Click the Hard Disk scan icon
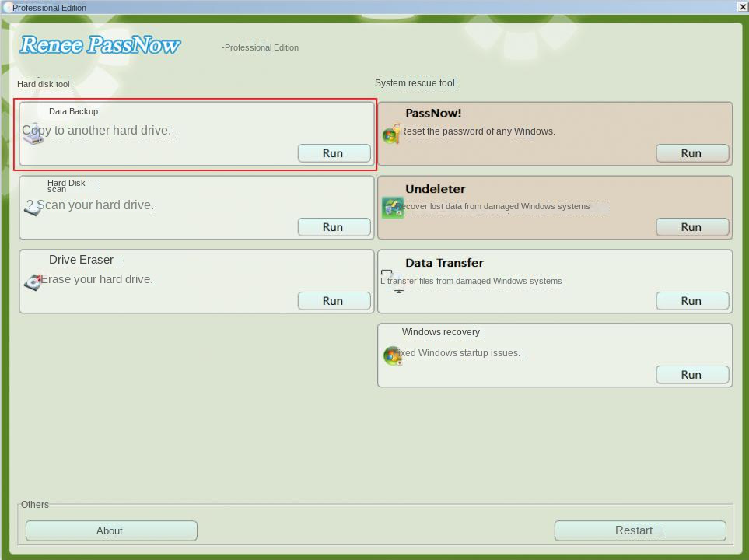This screenshot has height=560, width=749. (33, 208)
